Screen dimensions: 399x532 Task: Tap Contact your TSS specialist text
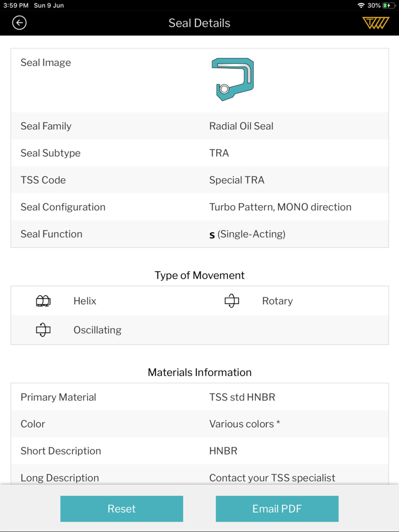point(272,478)
